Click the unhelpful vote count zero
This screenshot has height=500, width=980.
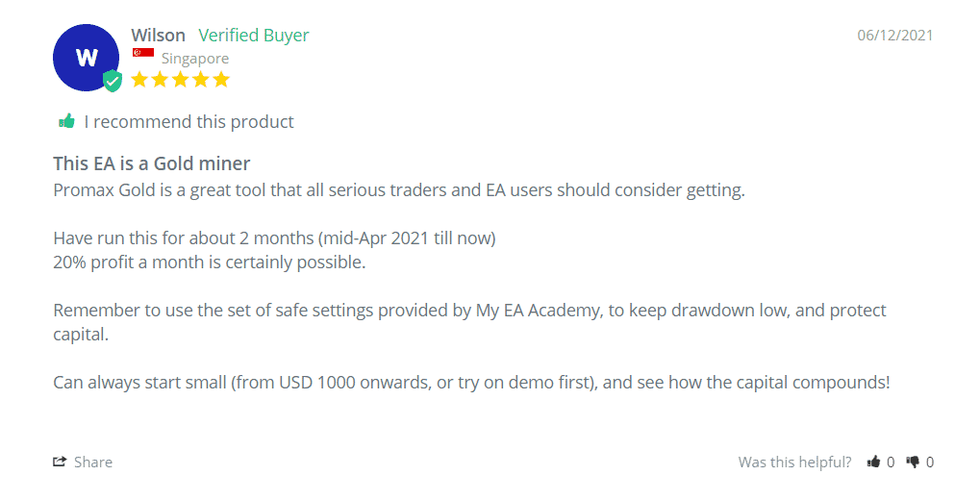point(930,462)
